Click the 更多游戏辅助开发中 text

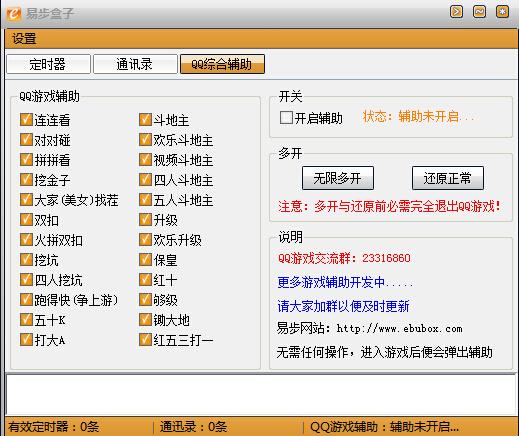pos(345,283)
